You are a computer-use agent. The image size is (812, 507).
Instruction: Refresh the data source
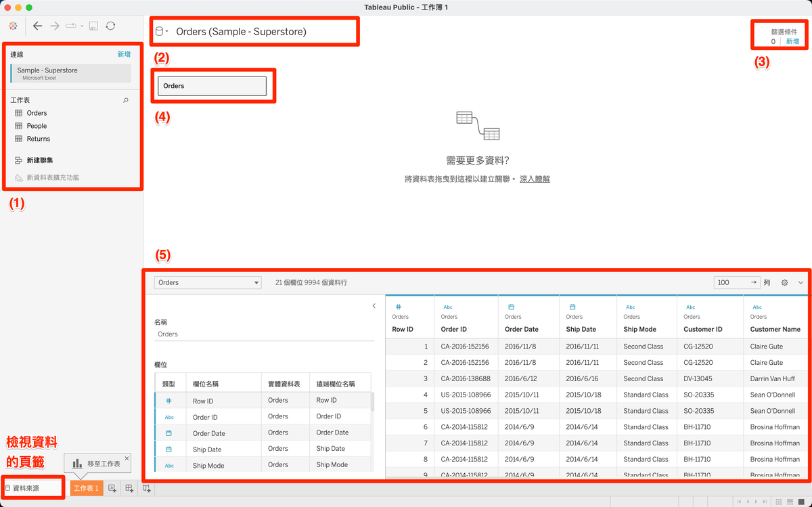[110, 26]
